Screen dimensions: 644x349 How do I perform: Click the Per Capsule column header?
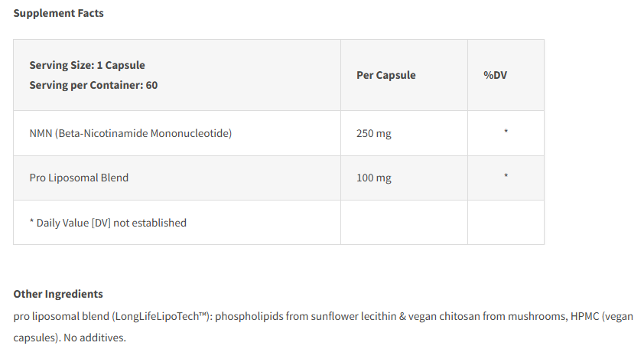pos(386,75)
